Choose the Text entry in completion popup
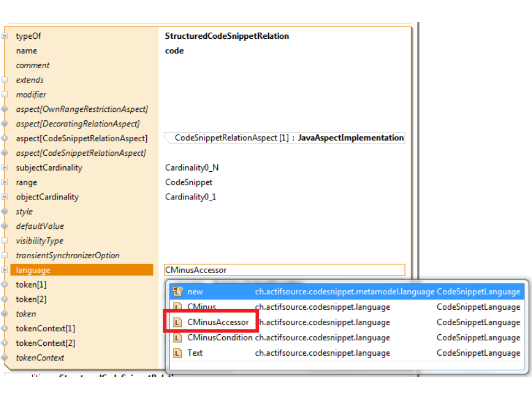 [195, 353]
